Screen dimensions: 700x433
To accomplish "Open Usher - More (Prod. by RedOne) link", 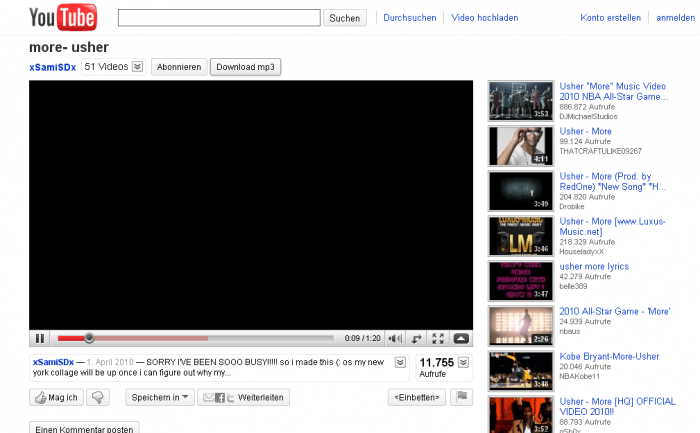I will (x=612, y=182).
